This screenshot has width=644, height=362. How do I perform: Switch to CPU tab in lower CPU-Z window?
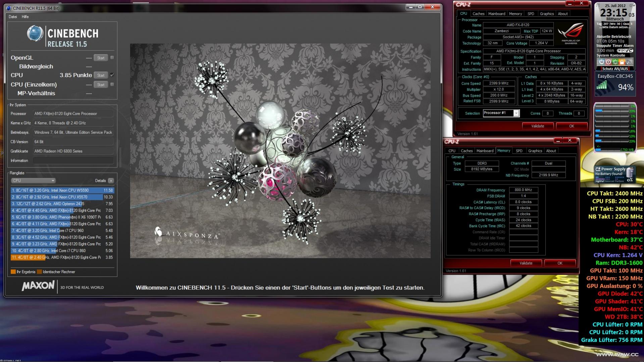coord(452,151)
